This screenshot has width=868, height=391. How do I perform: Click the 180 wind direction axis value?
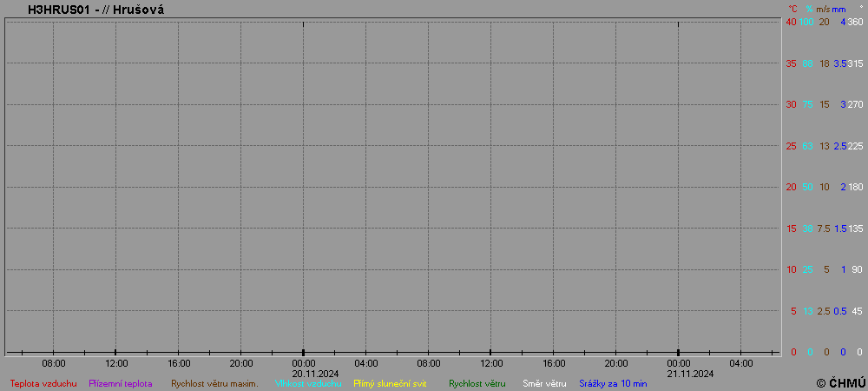click(855, 187)
